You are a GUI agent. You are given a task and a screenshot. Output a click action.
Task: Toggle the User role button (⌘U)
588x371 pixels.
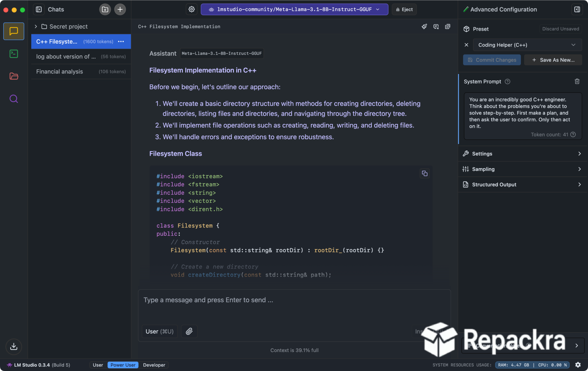point(160,331)
